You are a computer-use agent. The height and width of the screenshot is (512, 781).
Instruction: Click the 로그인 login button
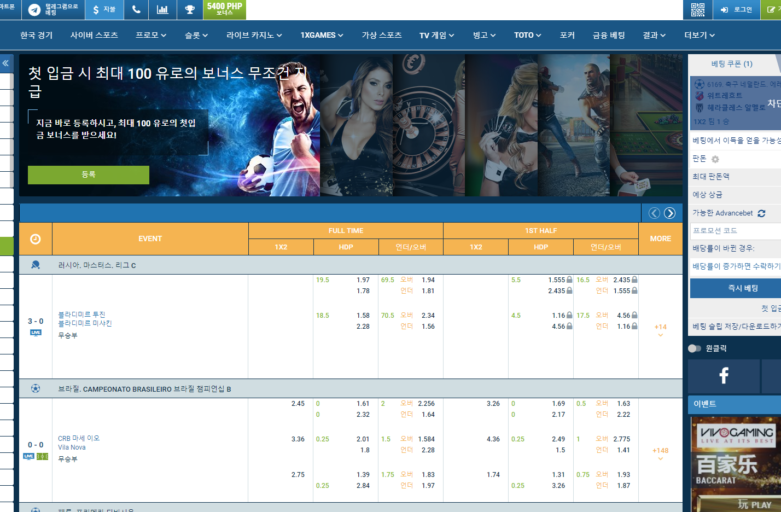click(x=736, y=9)
